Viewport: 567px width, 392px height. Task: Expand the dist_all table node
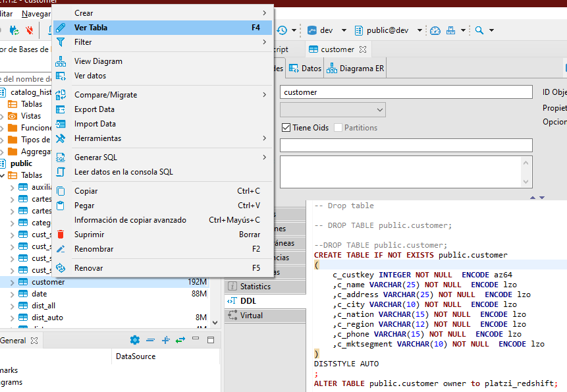point(12,306)
